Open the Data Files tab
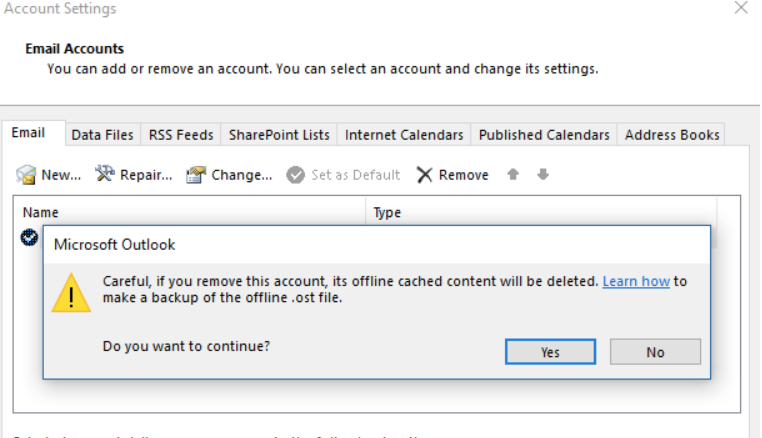The width and height of the screenshot is (762, 438). 102,135
